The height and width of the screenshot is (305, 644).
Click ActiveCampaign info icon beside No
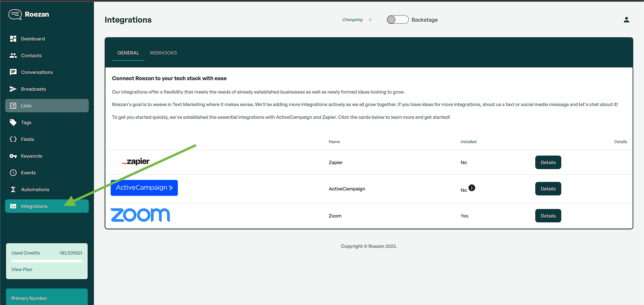pyautogui.click(x=472, y=188)
